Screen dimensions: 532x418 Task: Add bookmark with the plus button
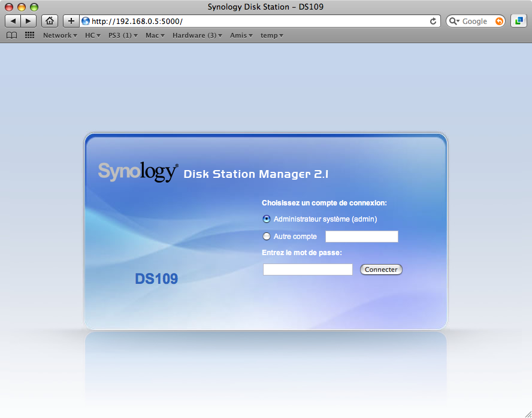click(x=71, y=21)
